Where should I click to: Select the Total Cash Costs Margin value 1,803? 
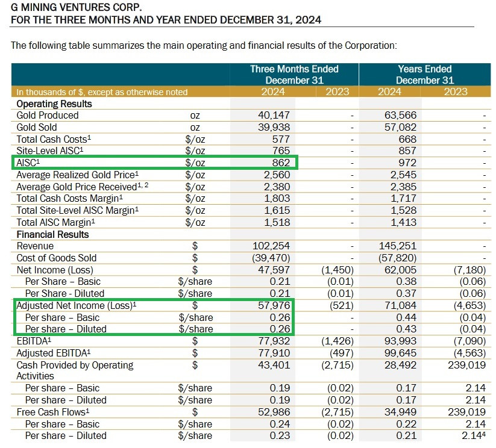[x=277, y=199]
